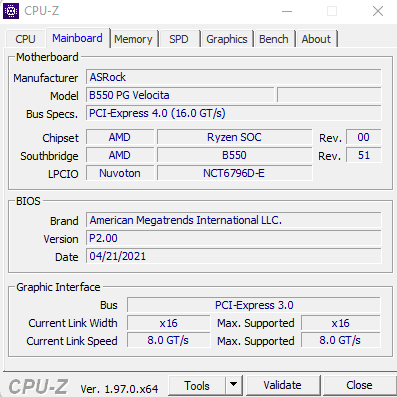Click the Validate button
The height and width of the screenshot is (397, 397).
[x=283, y=385]
